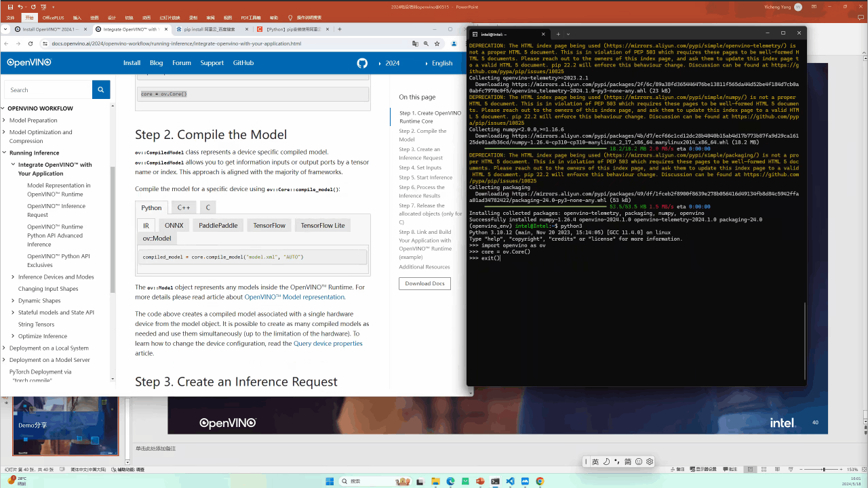Go back in the browser
Viewport: 868px width, 488px height.
(x=7, y=43)
